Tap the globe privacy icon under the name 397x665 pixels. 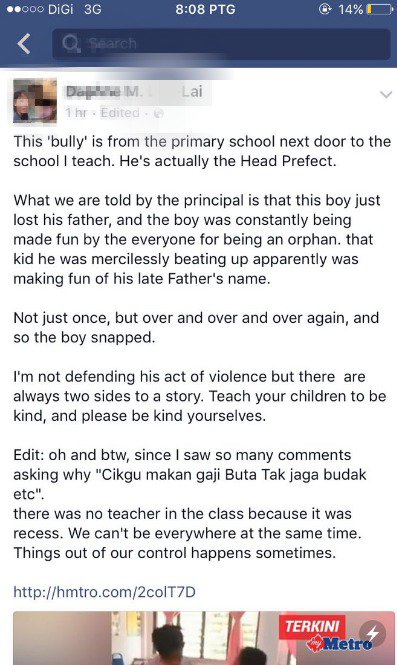point(159,113)
